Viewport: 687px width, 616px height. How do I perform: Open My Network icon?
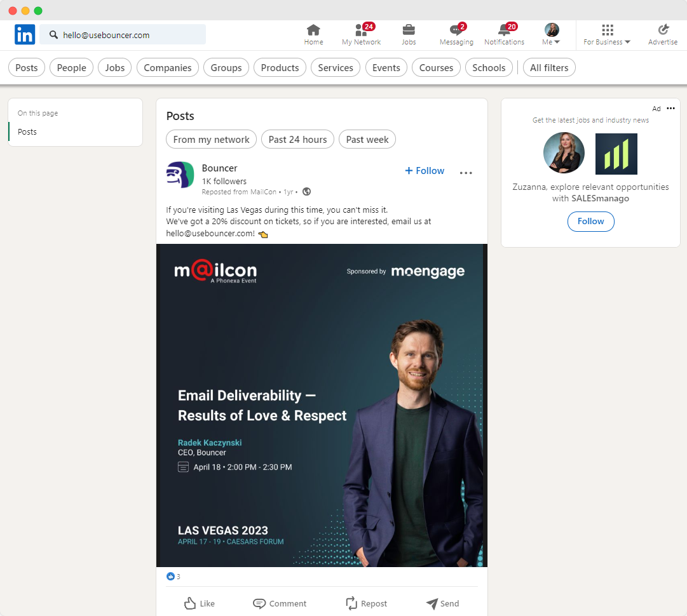pos(361,30)
